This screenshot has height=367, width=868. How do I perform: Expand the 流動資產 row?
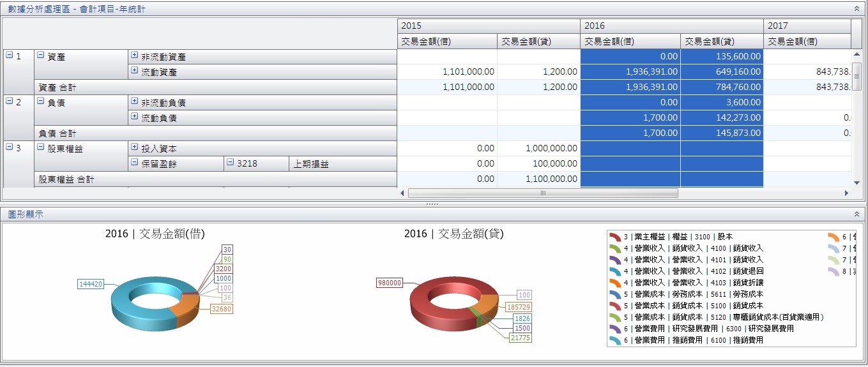135,71
